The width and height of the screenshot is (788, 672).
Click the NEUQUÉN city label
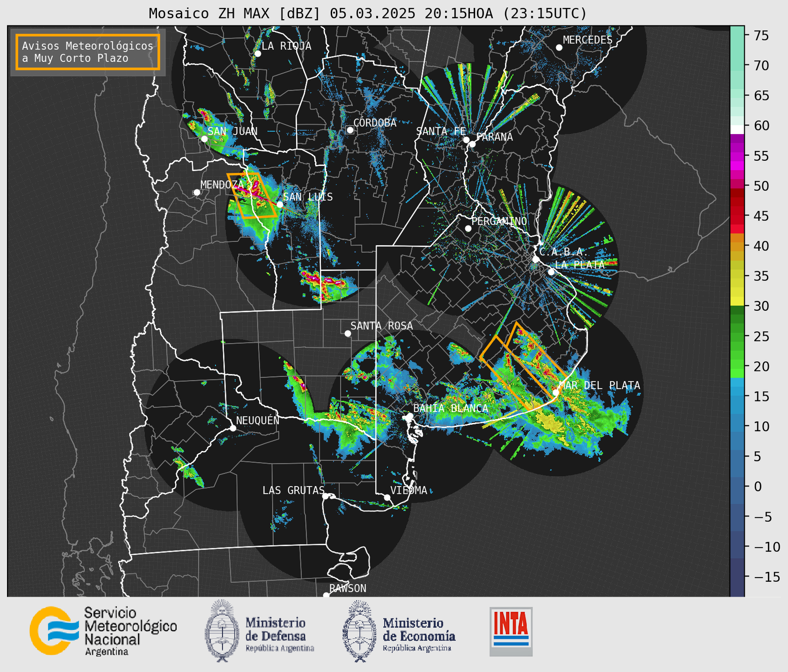tap(258, 420)
